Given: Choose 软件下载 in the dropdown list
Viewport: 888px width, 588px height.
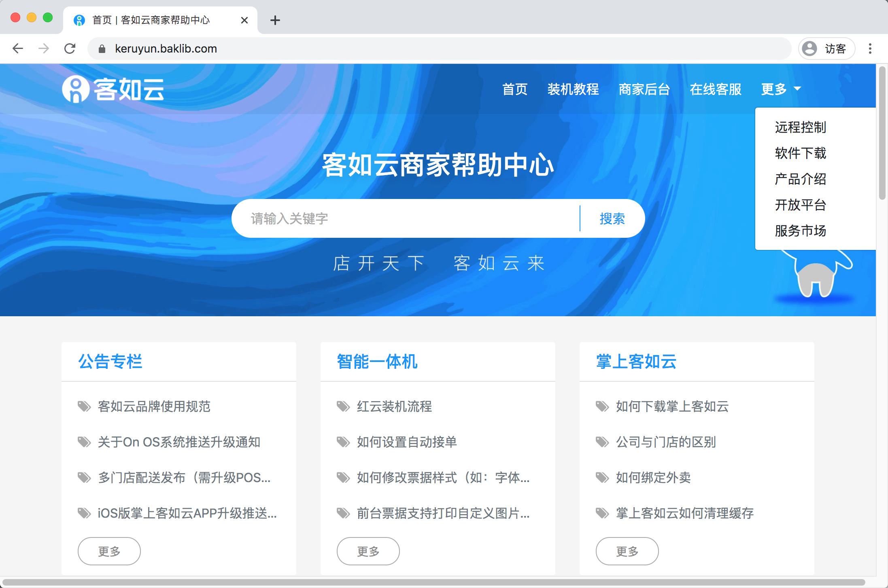Looking at the screenshot, I should [800, 153].
